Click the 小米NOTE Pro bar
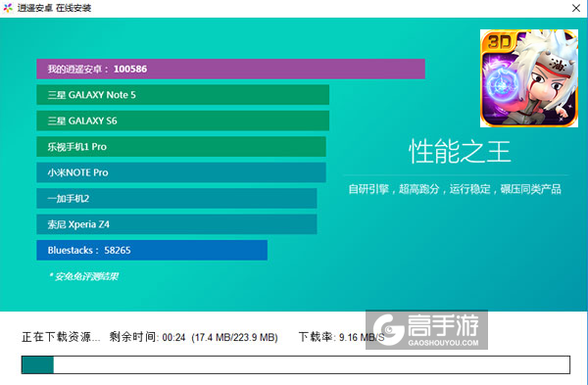 pyautogui.click(x=181, y=172)
